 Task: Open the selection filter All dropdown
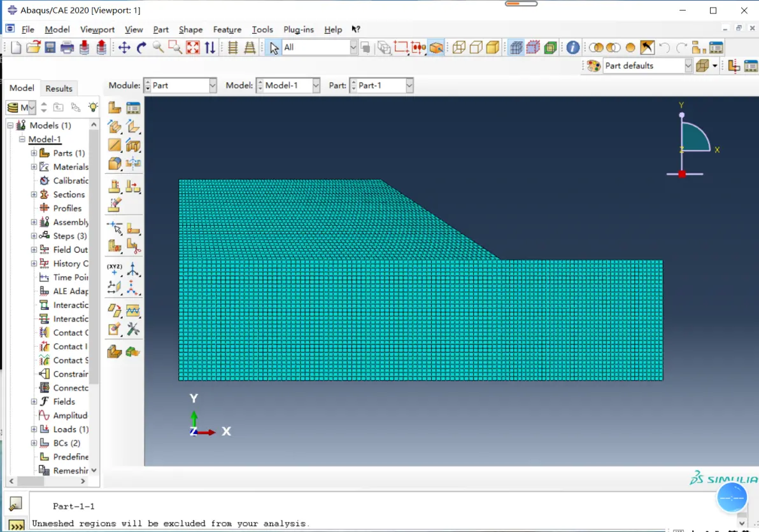point(353,47)
